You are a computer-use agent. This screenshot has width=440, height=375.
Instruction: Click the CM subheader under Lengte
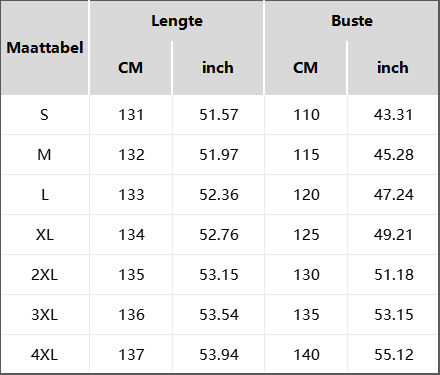coord(130,68)
